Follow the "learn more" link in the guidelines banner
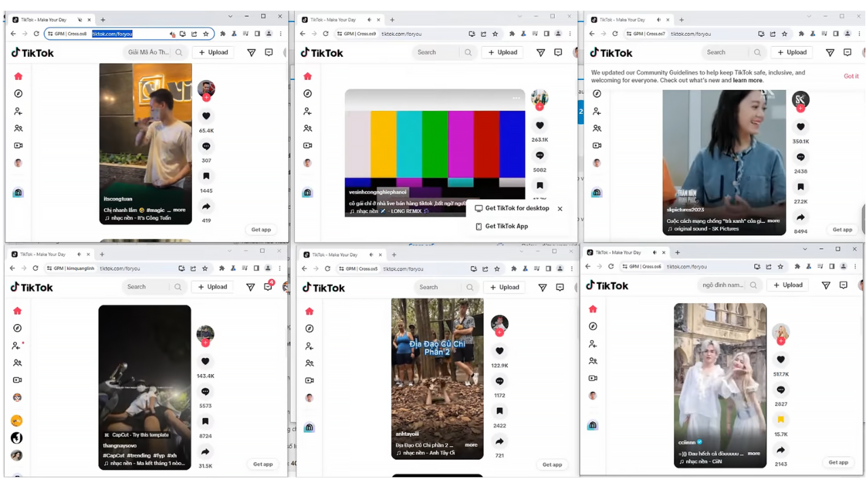Viewport: 868px width, 488px height. (x=747, y=80)
